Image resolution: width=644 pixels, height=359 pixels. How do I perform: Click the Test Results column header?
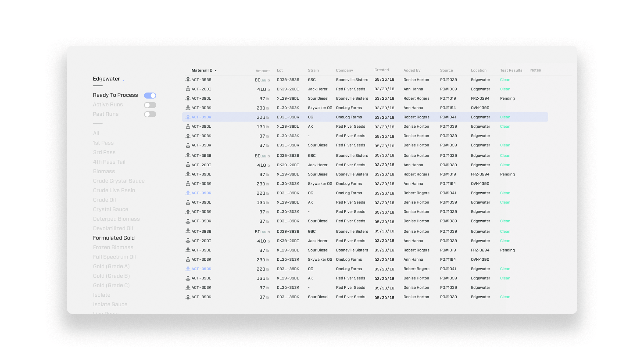pos(511,70)
